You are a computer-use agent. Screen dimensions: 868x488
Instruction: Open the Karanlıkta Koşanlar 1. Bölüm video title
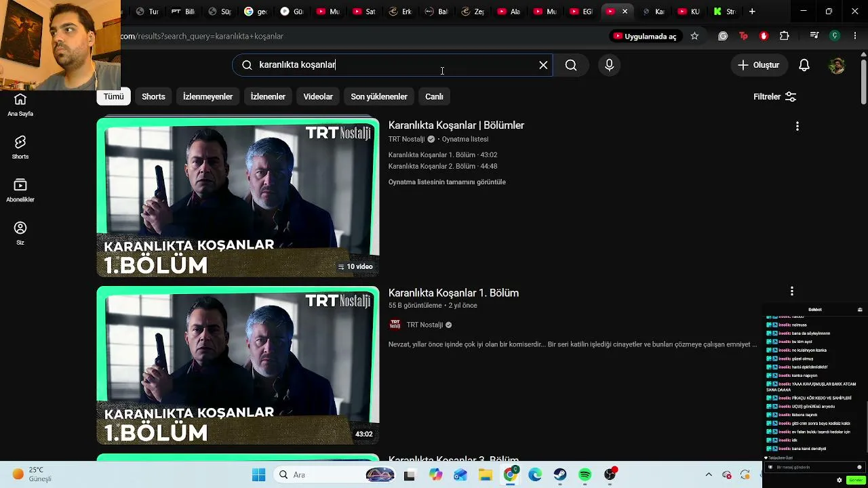coord(454,293)
